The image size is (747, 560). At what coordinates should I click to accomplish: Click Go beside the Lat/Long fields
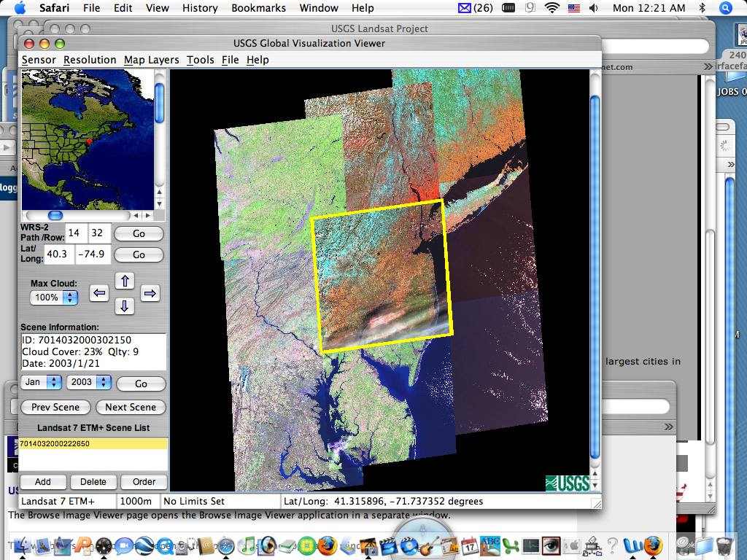click(139, 254)
